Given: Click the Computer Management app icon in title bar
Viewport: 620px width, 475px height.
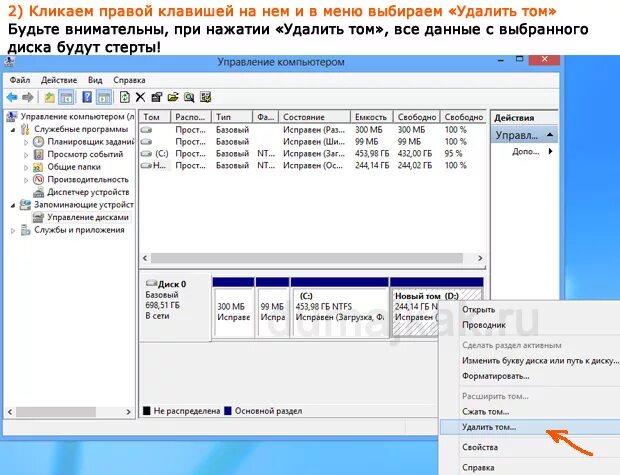Looking at the screenshot, I should click(x=9, y=62).
